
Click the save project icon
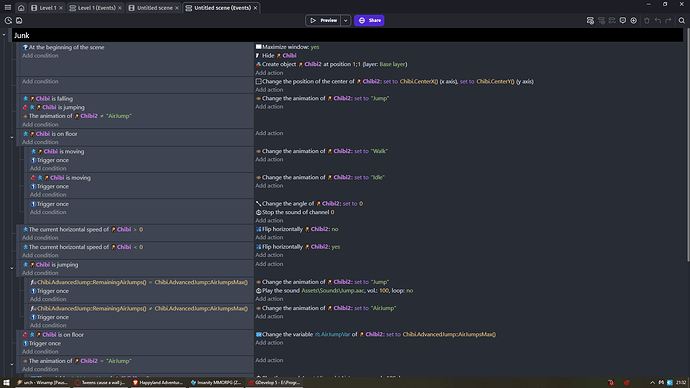pyautogui.click(x=19, y=20)
